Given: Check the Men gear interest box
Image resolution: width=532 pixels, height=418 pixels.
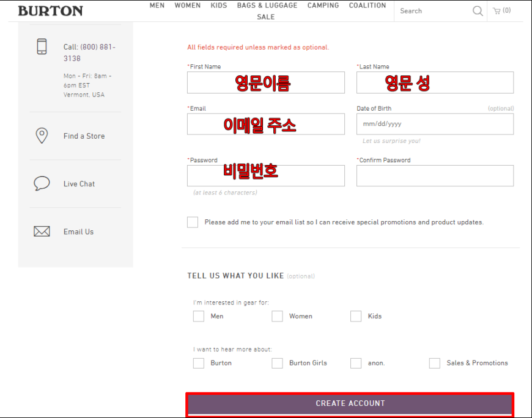Looking at the screenshot, I should pyautogui.click(x=199, y=316).
